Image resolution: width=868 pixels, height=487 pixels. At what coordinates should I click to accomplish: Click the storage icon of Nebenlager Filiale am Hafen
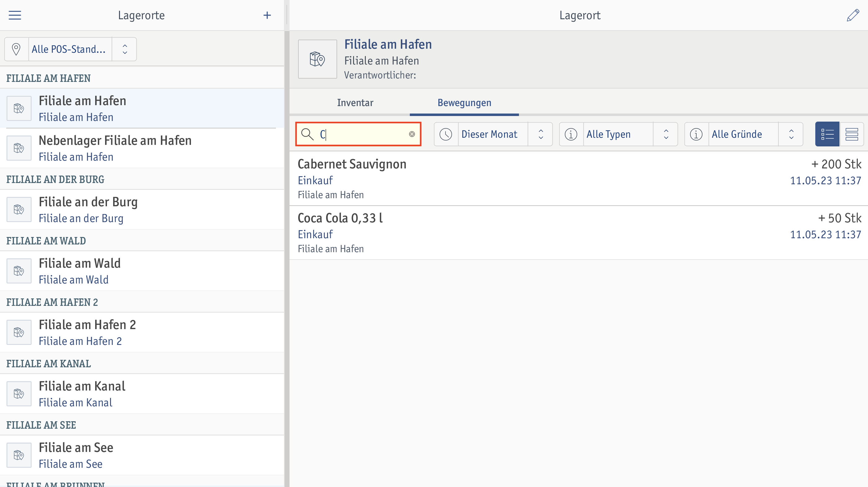(19, 148)
